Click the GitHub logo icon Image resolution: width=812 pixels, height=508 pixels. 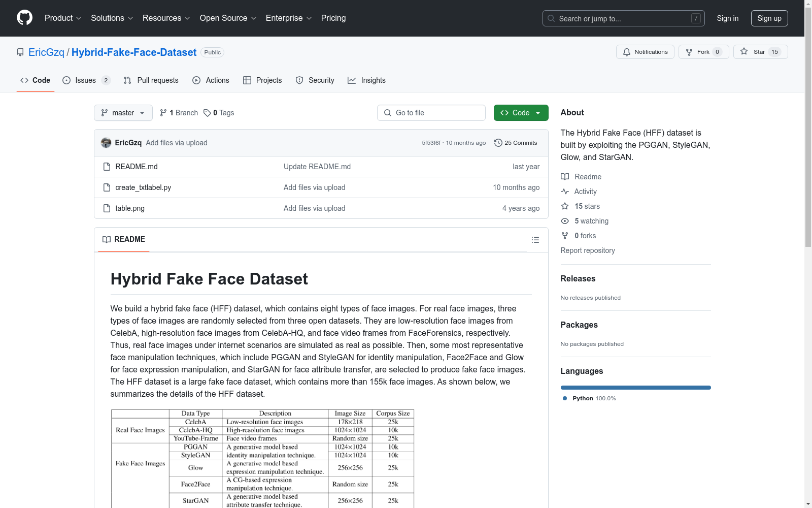tap(24, 18)
